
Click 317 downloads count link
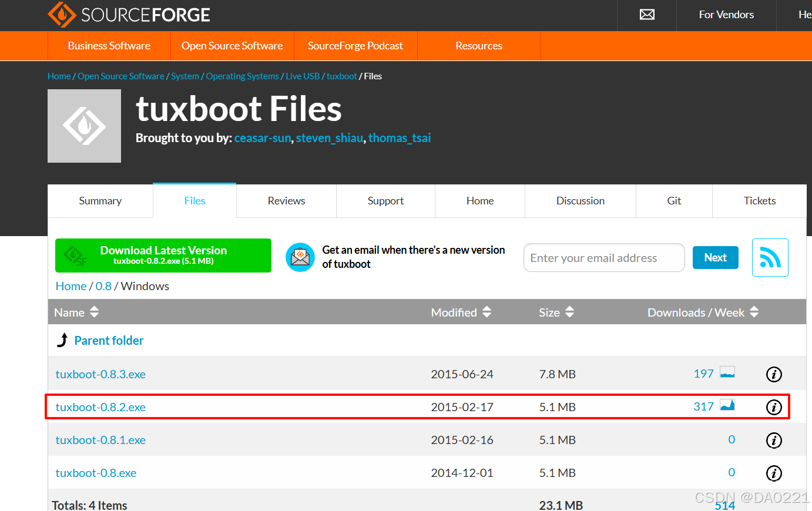click(x=703, y=406)
